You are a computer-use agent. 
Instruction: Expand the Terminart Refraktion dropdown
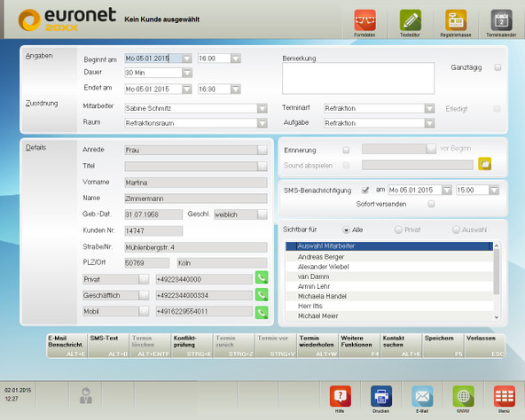tap(429, 108)
